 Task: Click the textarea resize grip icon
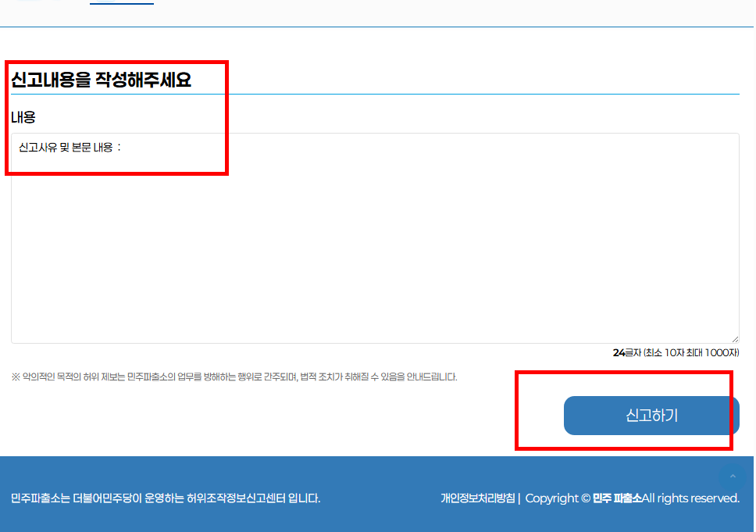[734, 337]
